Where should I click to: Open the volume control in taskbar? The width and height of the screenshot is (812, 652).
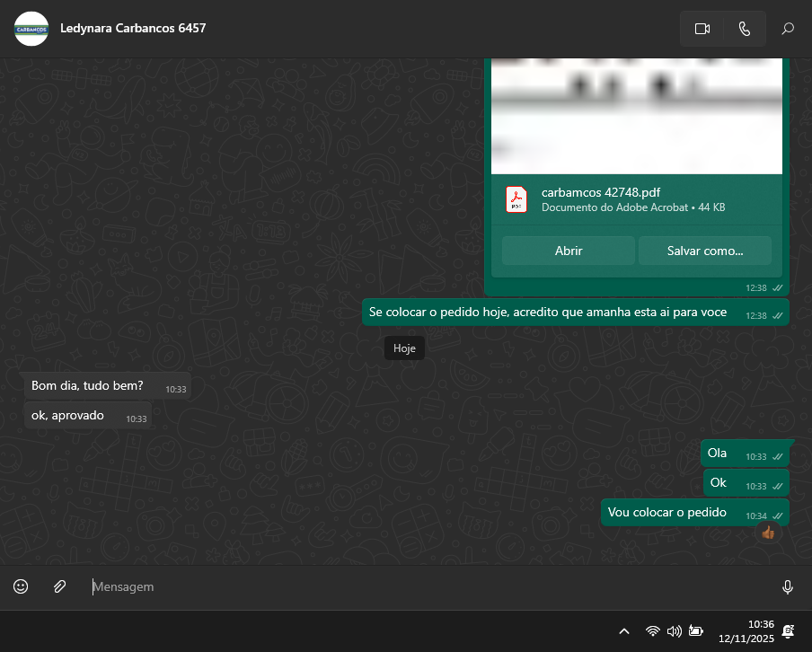click(674, 631)
